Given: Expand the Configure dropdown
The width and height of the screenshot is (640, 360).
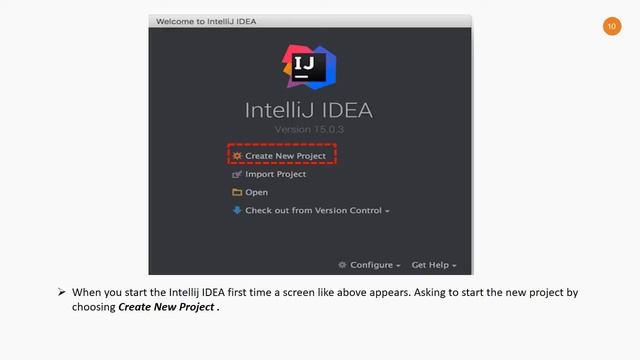Looking at the screenshot, I should pos(375,265).
